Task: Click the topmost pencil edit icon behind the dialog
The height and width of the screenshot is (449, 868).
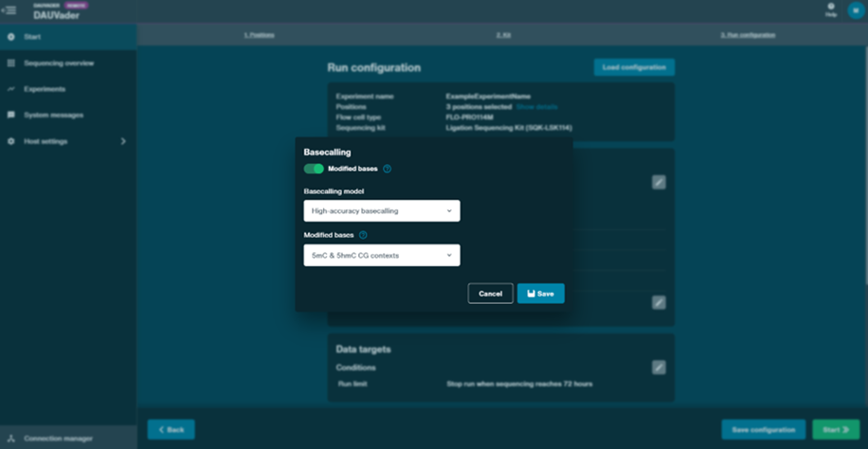Action: 659,182
